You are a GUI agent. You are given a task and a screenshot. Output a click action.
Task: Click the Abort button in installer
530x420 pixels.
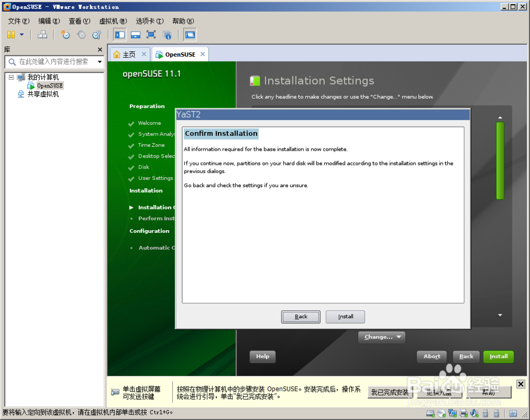point(431,356)
